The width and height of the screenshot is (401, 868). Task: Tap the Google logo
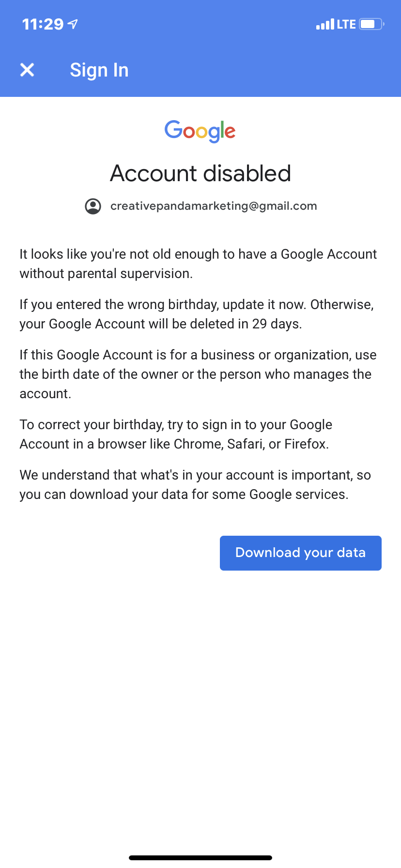(x=200, y=131)
